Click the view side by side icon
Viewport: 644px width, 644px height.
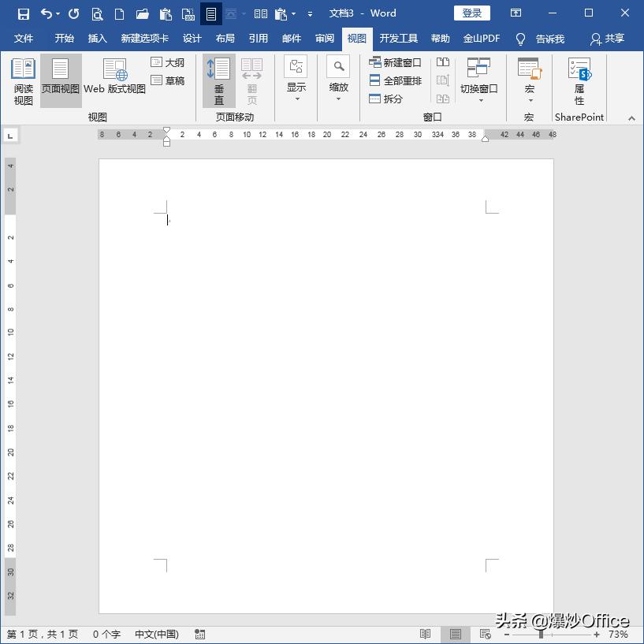[443, 62]
